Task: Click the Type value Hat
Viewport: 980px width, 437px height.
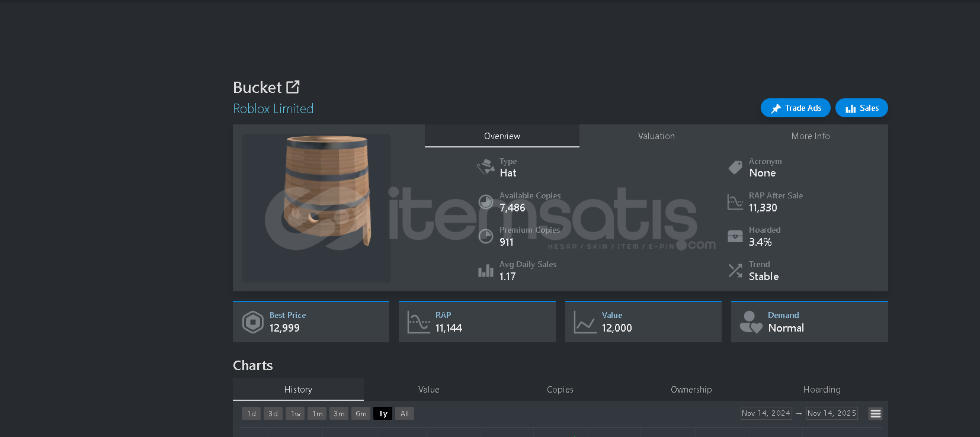Action: pyautogui.click(x=508, y=173)
